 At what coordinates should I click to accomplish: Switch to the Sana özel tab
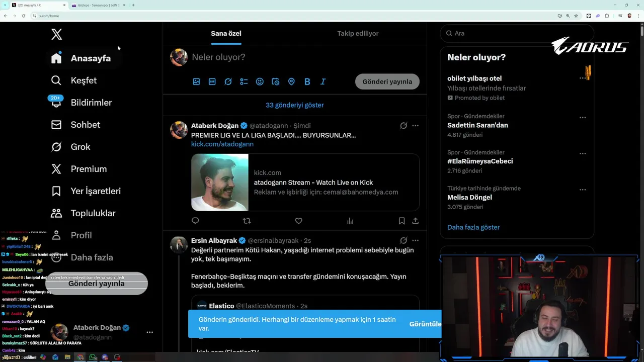(226, 33)
